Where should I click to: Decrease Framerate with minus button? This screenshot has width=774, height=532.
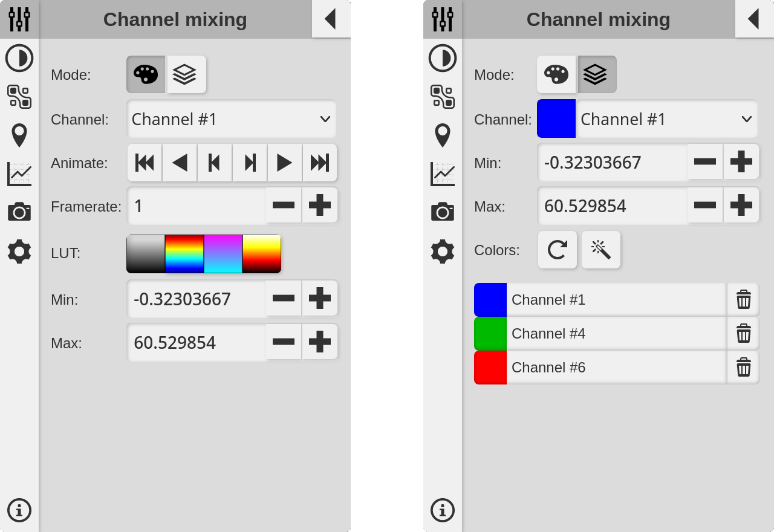284,206
